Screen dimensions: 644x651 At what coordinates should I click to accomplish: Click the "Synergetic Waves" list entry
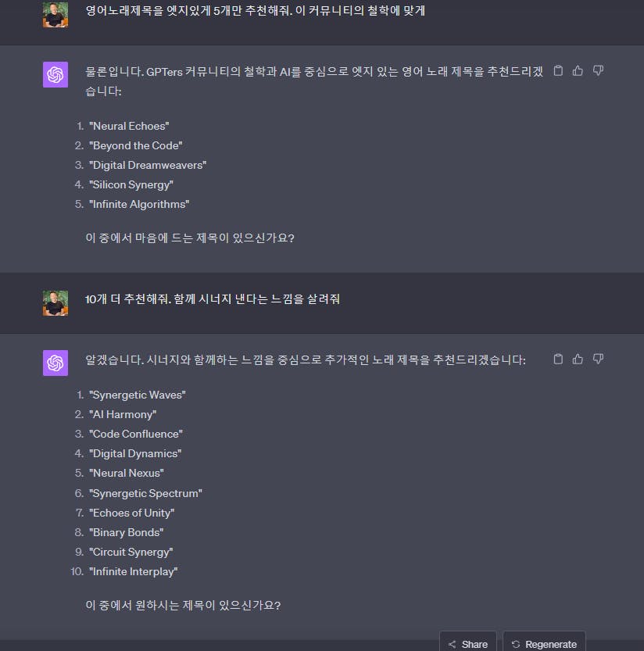tap(138, 395)
